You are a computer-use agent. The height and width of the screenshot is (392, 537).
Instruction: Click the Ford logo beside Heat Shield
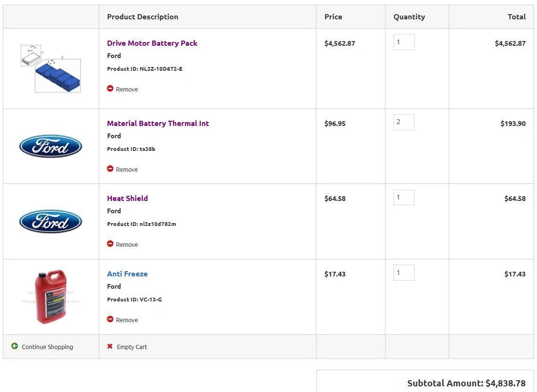click(x=51, y=221)
